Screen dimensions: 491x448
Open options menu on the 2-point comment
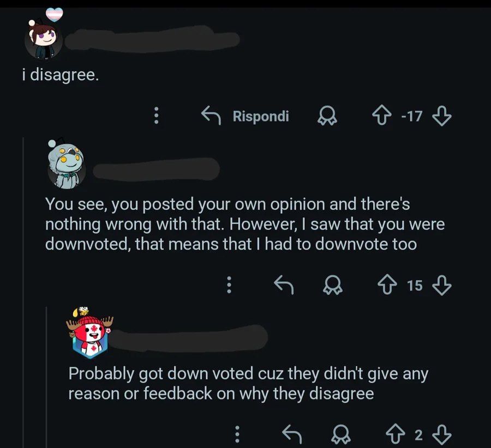[237, 434]
